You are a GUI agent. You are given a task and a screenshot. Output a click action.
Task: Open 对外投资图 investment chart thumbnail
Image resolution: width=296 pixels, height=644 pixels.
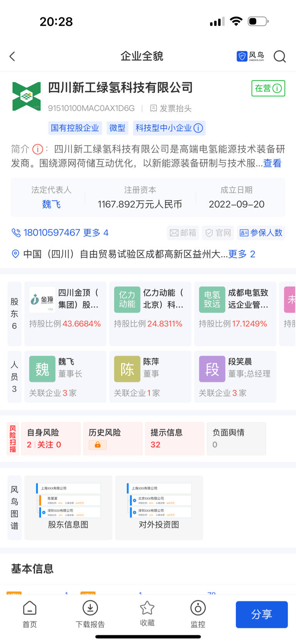tap(159, 508)
